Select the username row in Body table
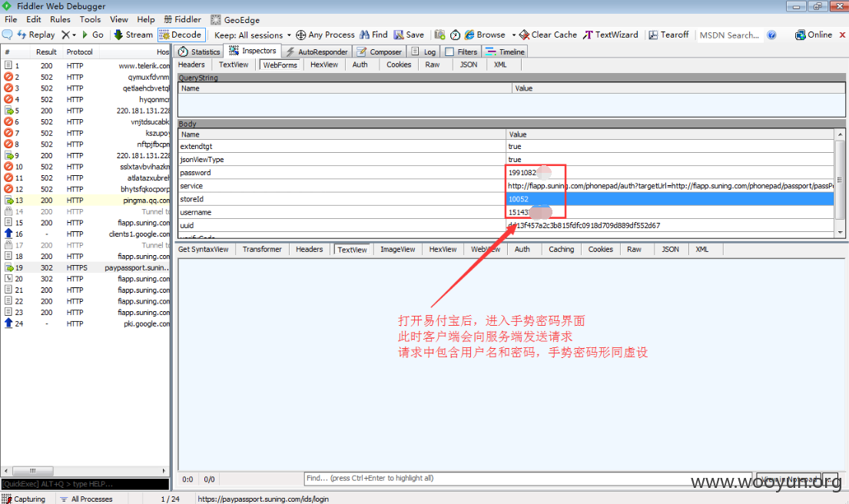 (x=506, y=212)
